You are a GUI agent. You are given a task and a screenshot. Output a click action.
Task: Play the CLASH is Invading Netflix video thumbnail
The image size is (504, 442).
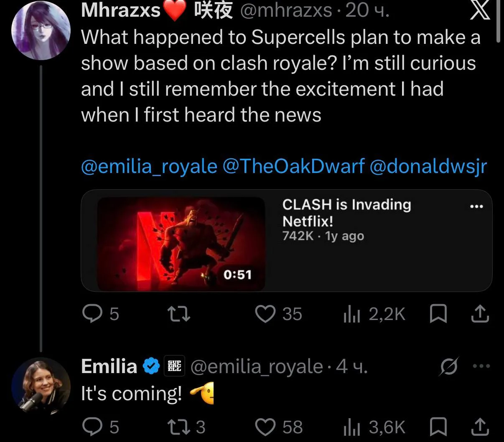[x=181, y=244]
